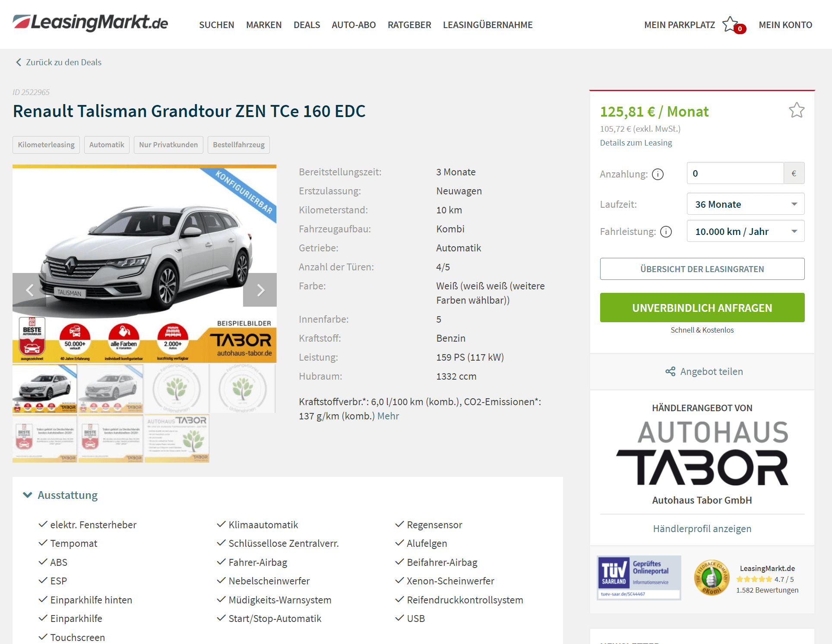Click the Kilometerleasing tag
The height and width of the screenshot is (644, 832).
tap(46, 145)
